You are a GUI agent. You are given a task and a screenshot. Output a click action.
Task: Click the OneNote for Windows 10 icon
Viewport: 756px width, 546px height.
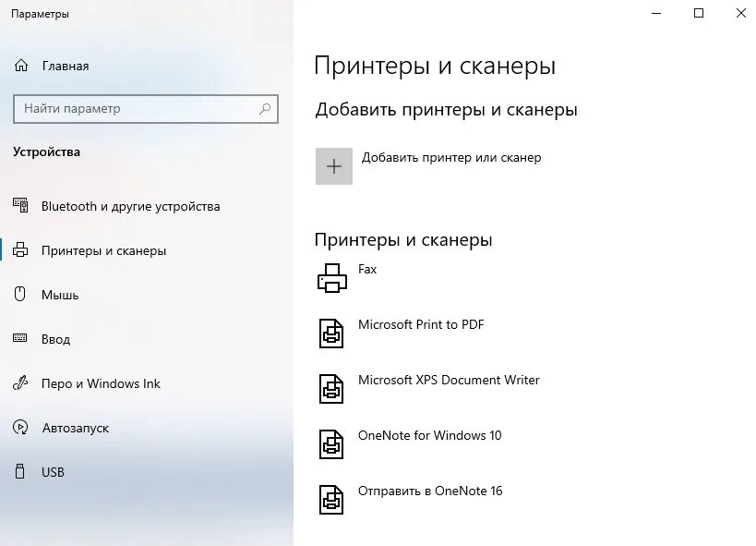click(331, 444)
